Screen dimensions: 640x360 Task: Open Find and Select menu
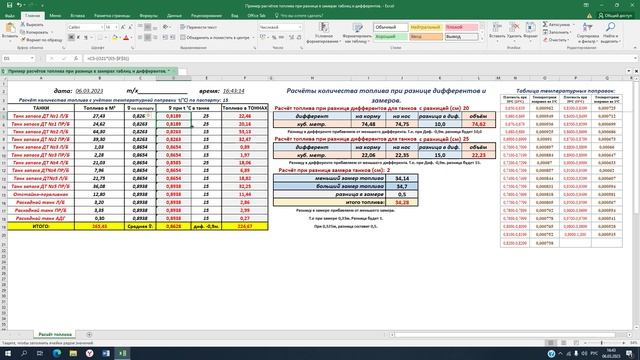pos(610,33)
